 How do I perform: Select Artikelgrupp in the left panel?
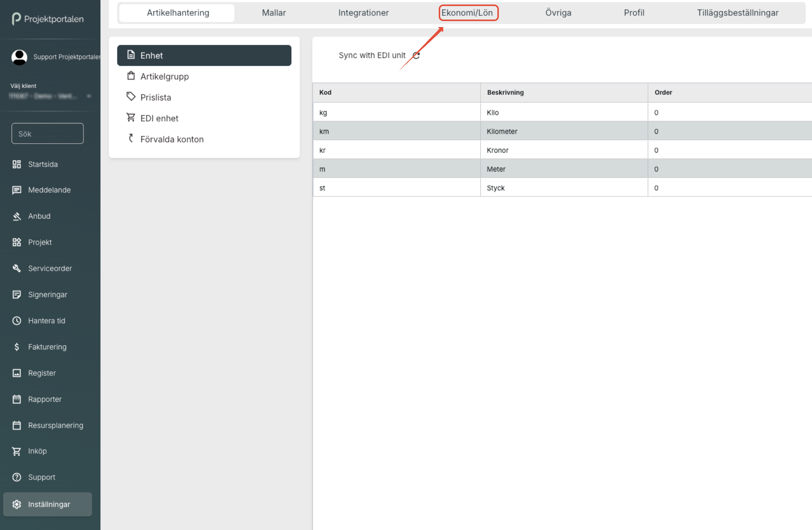point(164,76)
